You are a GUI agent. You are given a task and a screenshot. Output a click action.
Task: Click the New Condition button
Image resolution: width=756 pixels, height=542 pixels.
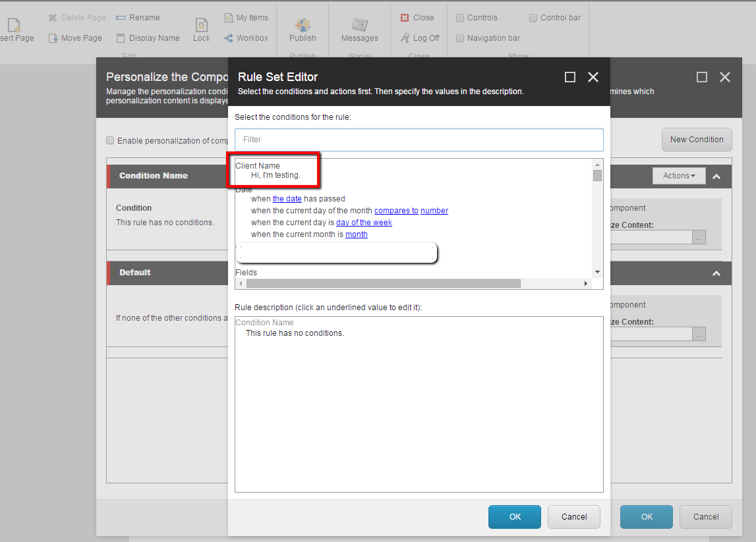[x=697, y=139]
